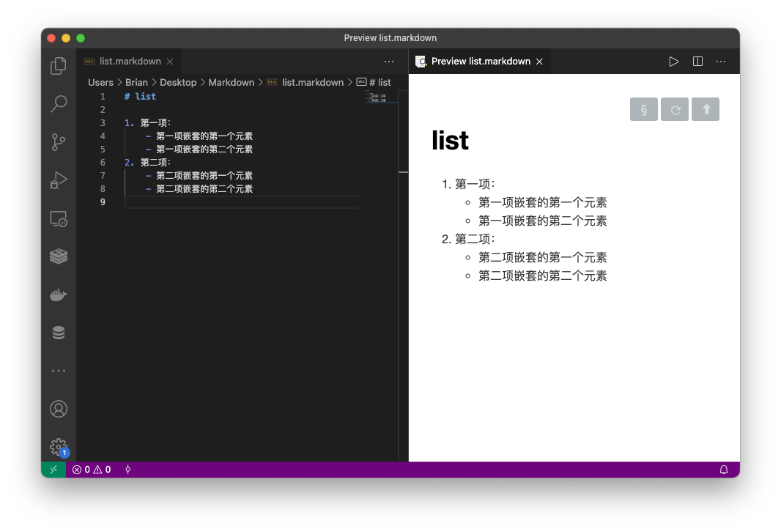Click editor line '- 第一项嵌套的第二个元素'

click(x=199, y=149)
